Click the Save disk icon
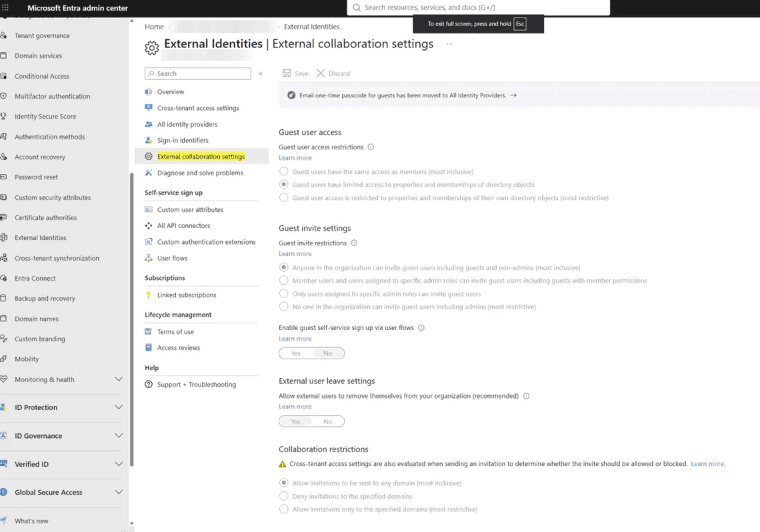This screenshot has height=532, width=760. [287, 73]
